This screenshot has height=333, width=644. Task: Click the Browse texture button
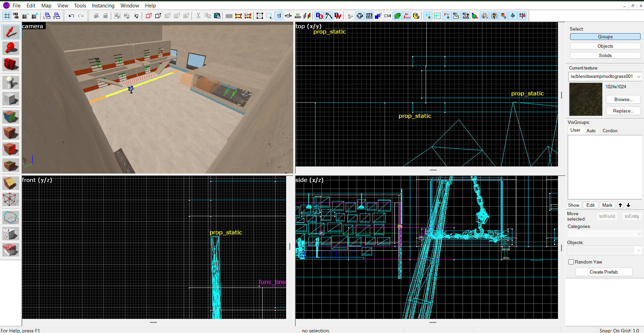623,99
